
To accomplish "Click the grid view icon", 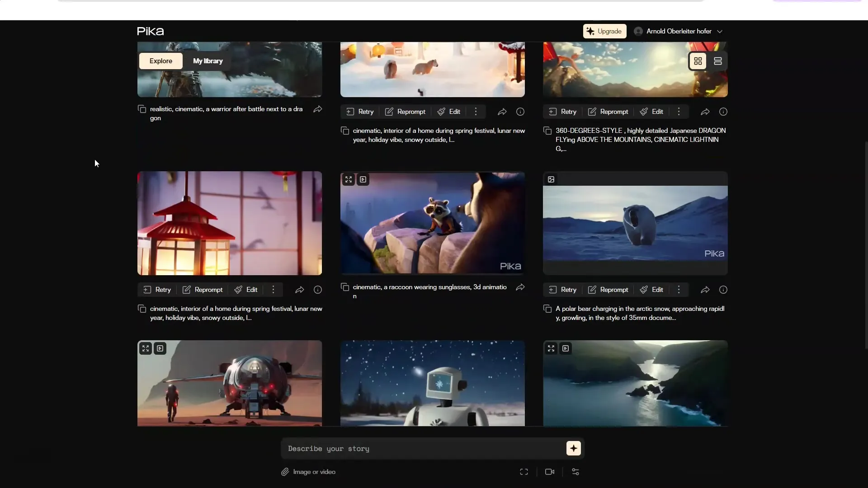I will click(698, 61).
